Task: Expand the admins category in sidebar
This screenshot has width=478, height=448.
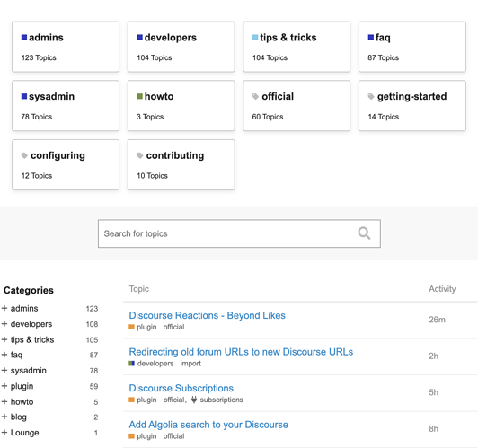Action: click(4, 308)
